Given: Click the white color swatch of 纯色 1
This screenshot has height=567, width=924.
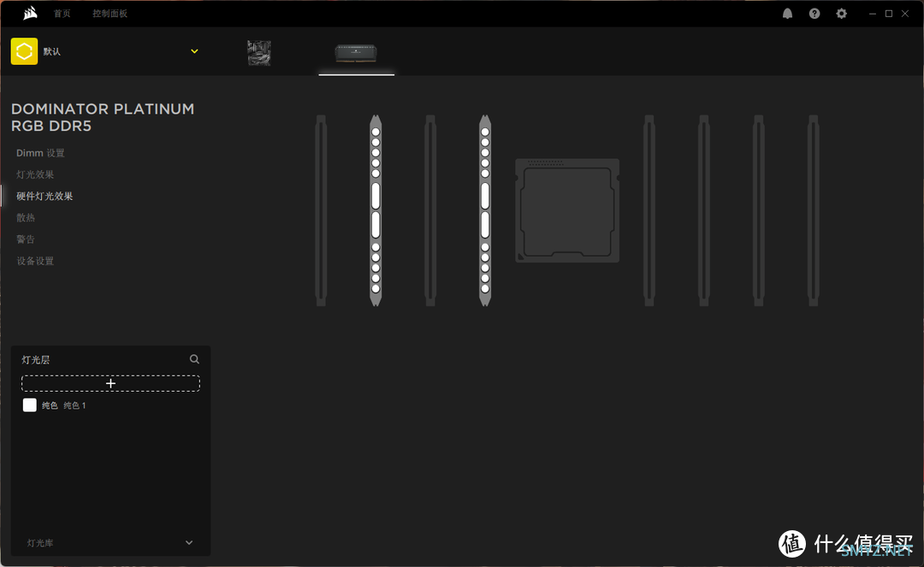Looking at the screenshot, I should pyautogui.click(x=29, y=405).
